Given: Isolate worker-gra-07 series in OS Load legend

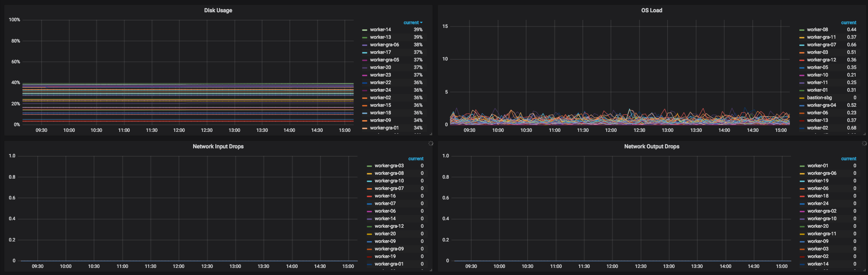Looking at the screenshot, I should (x=822, y=45).
